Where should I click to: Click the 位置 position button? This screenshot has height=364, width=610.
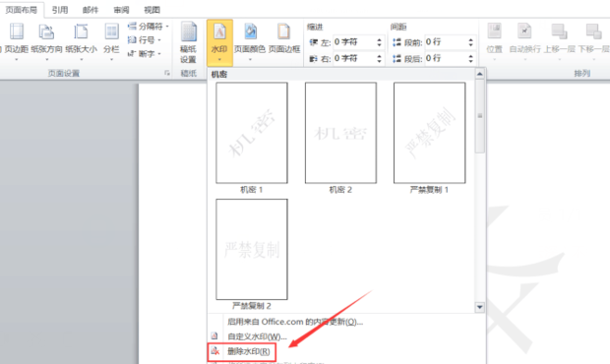495,42
